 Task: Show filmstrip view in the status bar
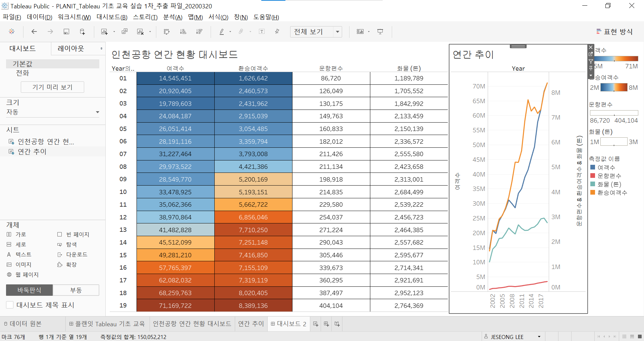(x=632, y=336)
